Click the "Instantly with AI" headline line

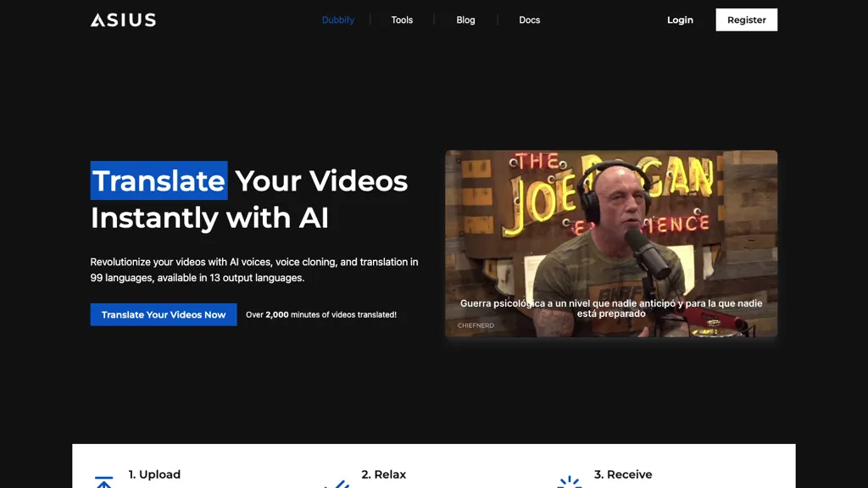coord(209,218)
